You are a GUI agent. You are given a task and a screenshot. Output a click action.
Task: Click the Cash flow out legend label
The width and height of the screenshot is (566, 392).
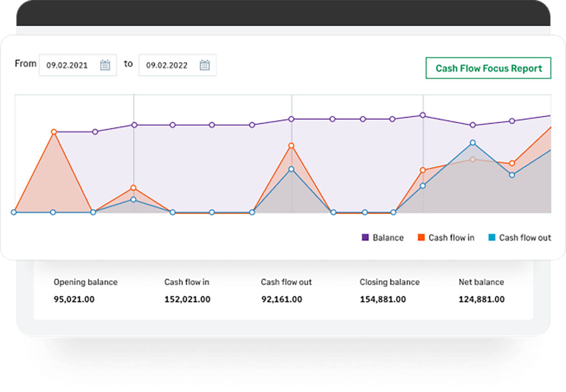[525, 238]
